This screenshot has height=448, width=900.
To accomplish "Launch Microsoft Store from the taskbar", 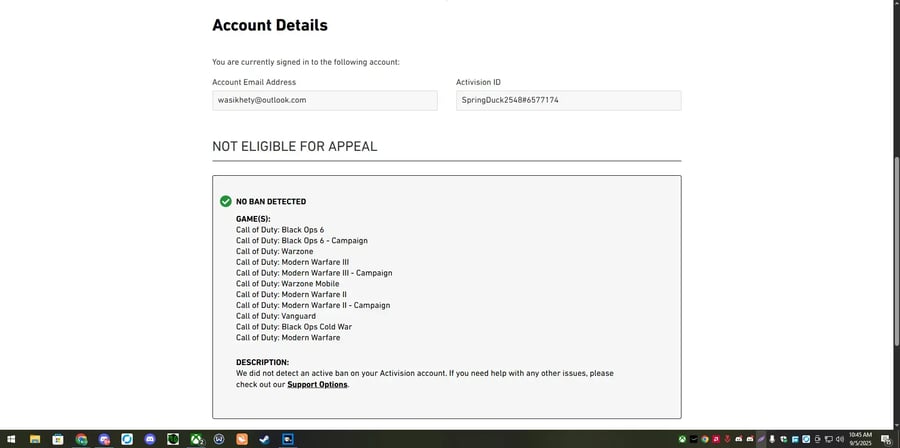I will [58, 439].
